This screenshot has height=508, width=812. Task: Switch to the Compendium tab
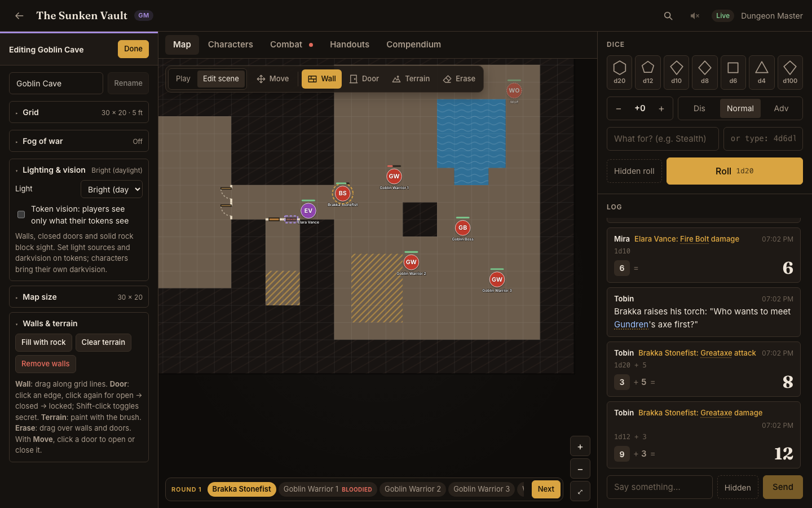click(x=414, y=45)
